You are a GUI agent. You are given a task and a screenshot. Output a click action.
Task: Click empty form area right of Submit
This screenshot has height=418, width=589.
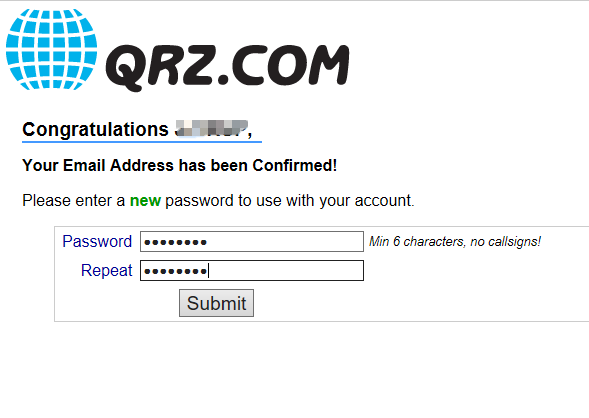(413, 303)
